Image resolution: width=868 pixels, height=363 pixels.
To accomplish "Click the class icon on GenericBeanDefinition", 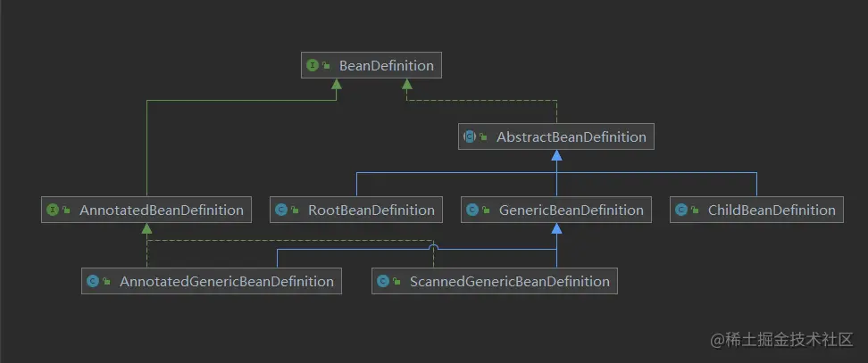I will point(472,210).
